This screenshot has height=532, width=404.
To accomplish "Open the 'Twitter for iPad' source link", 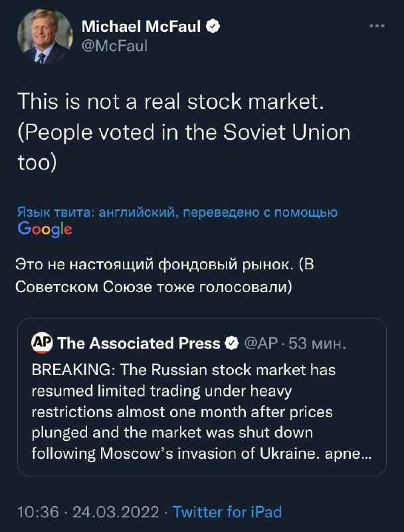I will (227, 511).
